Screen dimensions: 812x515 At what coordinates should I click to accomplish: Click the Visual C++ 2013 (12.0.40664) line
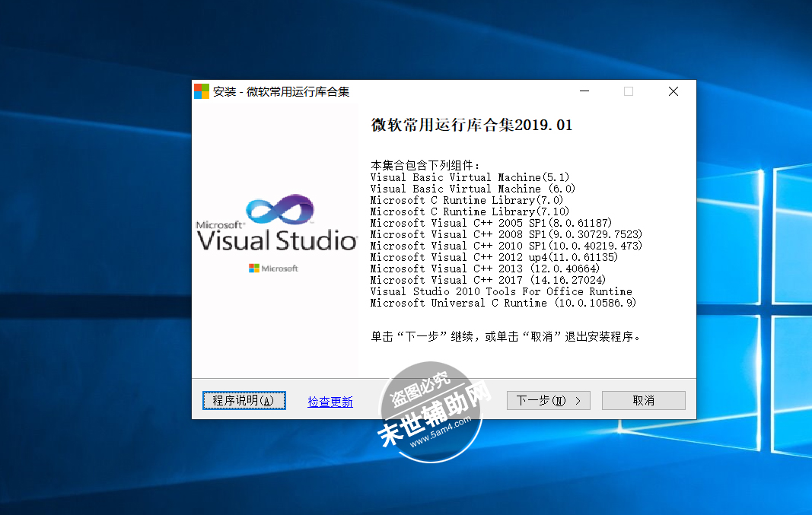click(x=486, y=269)
